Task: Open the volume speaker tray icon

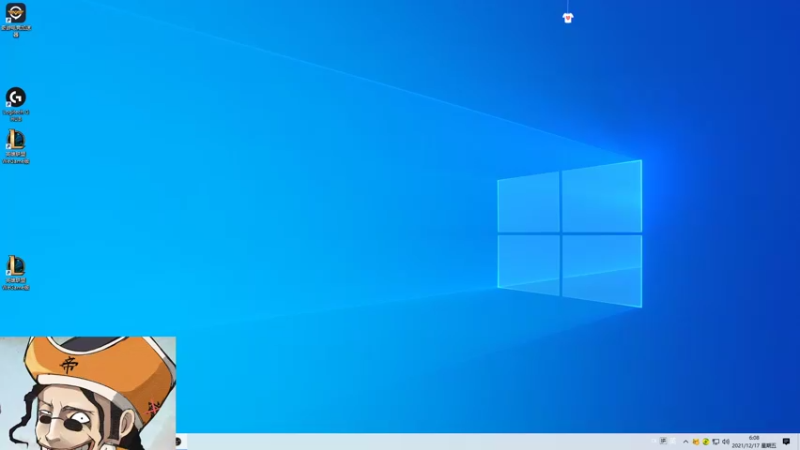Action: [726, 442]
